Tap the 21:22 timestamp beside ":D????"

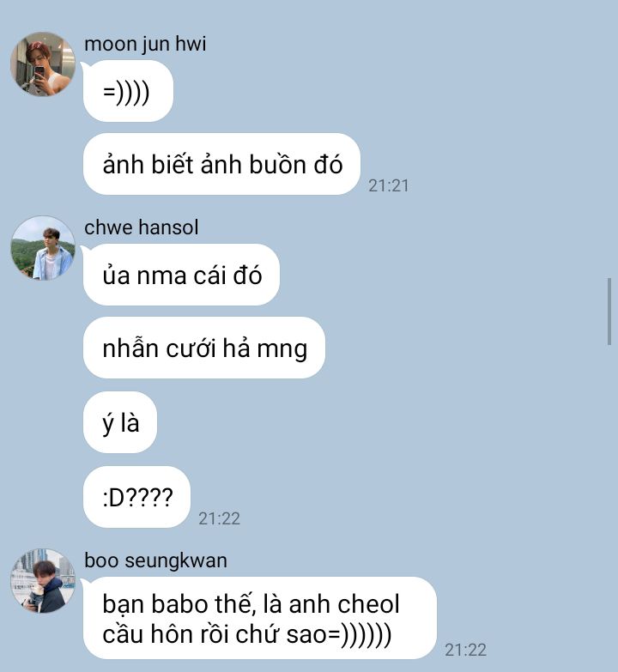[219, 518]
